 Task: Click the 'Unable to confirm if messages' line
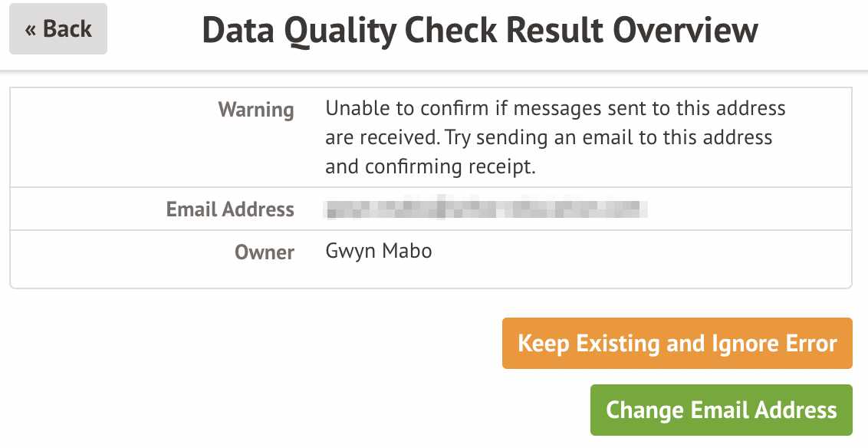(x=555, y=108)
